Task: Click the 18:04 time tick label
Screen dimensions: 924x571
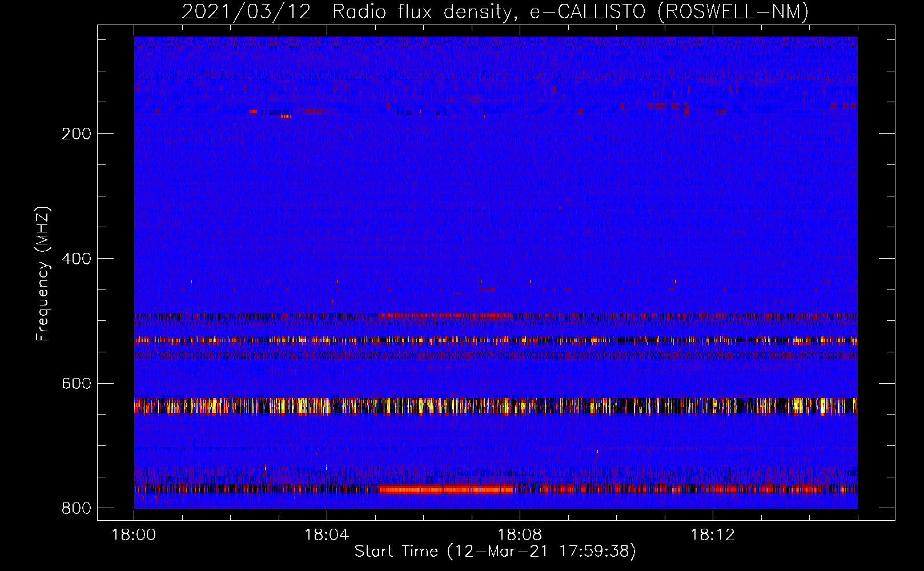Action: (x=327, y=535)
